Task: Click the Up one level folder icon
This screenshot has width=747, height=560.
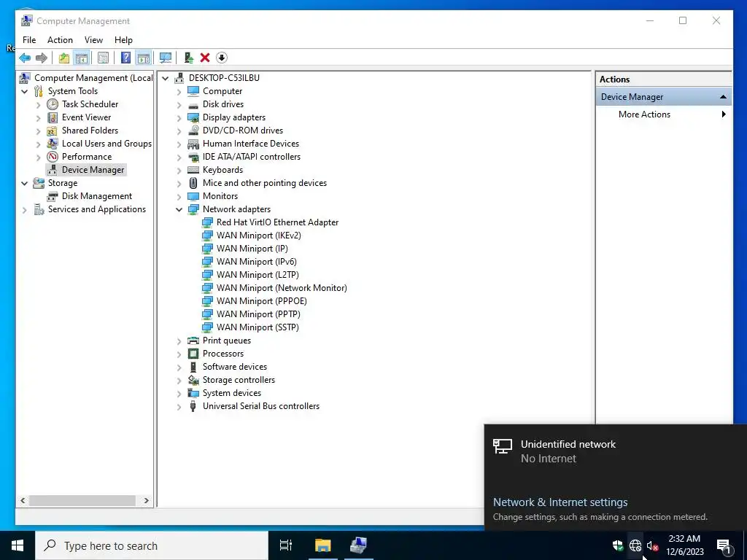Action: tap(64, 58)
